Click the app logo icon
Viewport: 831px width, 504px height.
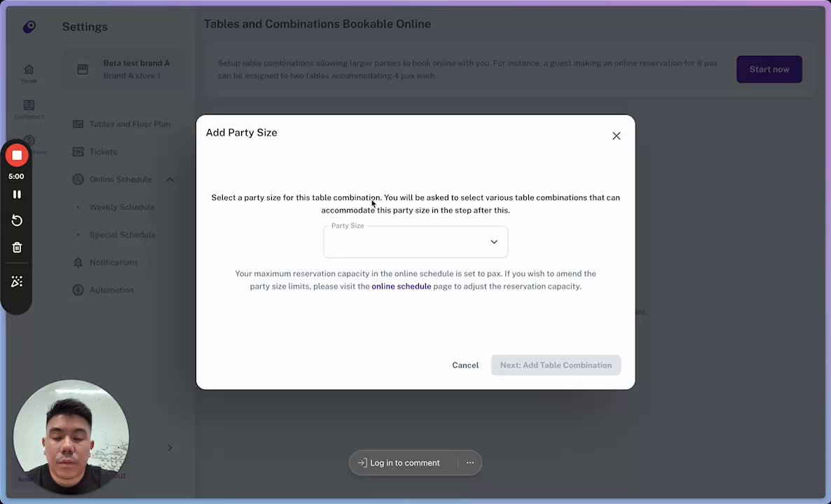coord(29,27)
